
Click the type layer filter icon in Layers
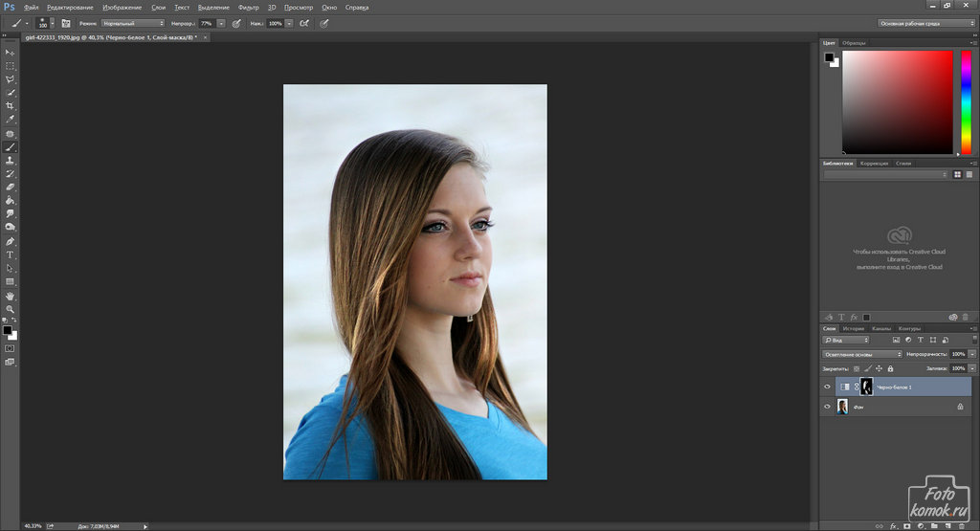click(x=920, y=340)
